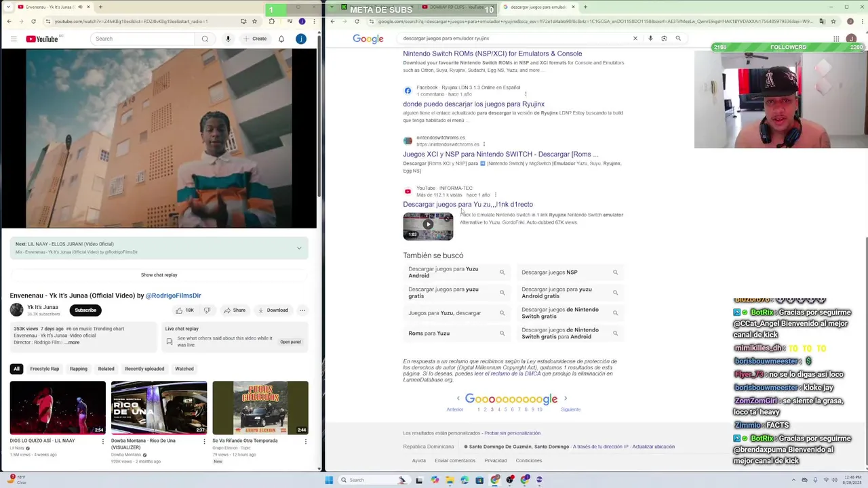
Task: Click the Open panel button for chat replay
Action: 291,342
